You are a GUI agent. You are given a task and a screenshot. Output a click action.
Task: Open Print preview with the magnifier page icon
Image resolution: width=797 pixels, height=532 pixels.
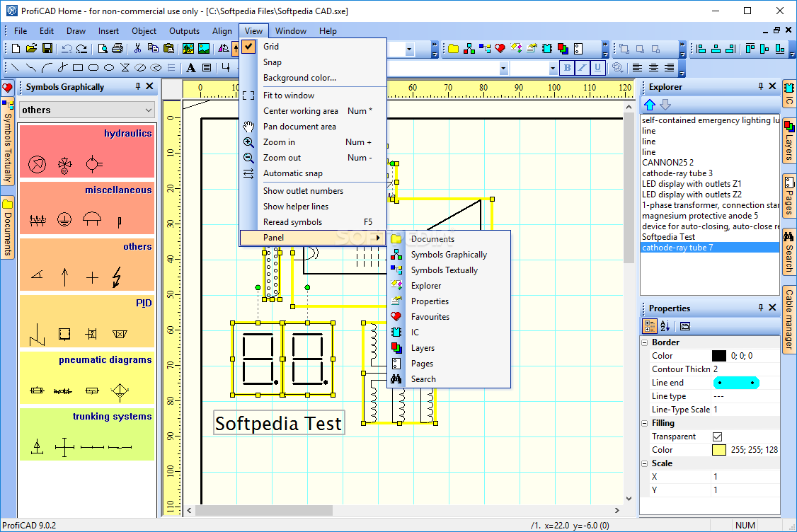pos(103,48)
